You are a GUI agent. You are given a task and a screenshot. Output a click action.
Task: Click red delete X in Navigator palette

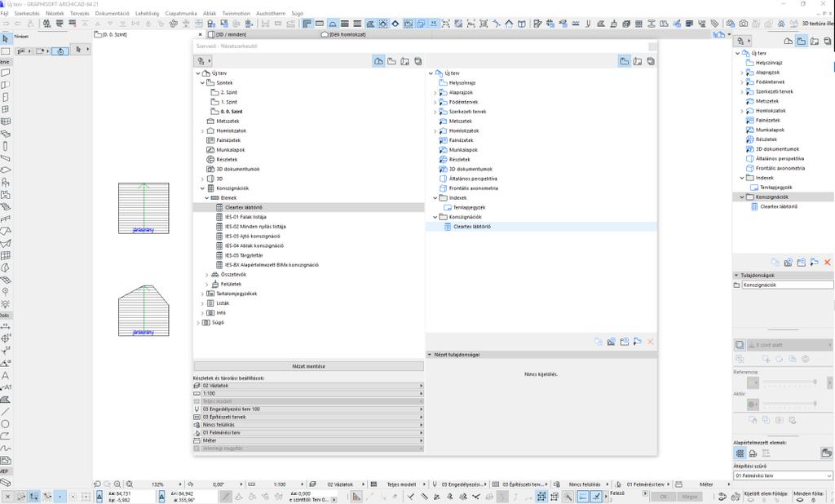(x=827, y=262)
